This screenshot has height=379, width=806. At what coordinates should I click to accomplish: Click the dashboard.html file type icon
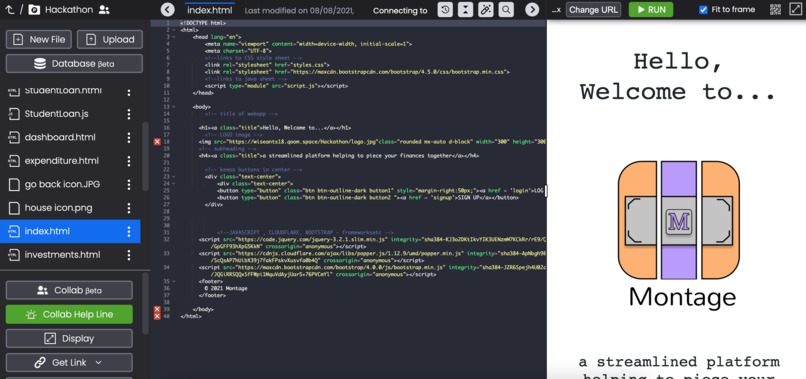13,137
